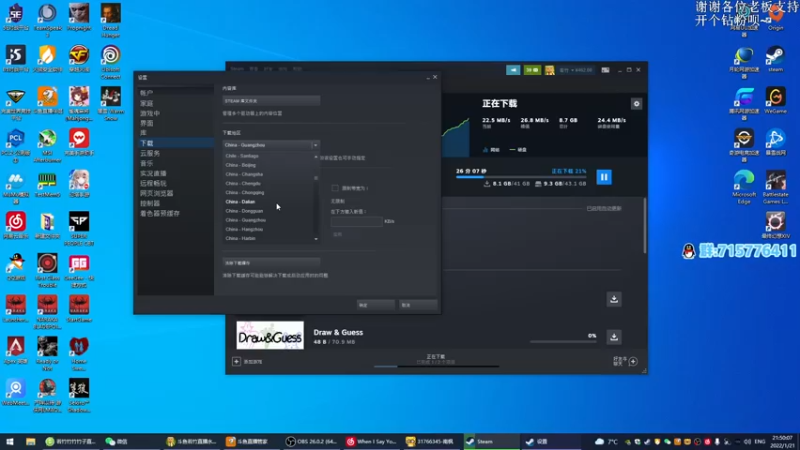
Task: Open the user avatar in Steam header
Action: click(x=549, y=70)
